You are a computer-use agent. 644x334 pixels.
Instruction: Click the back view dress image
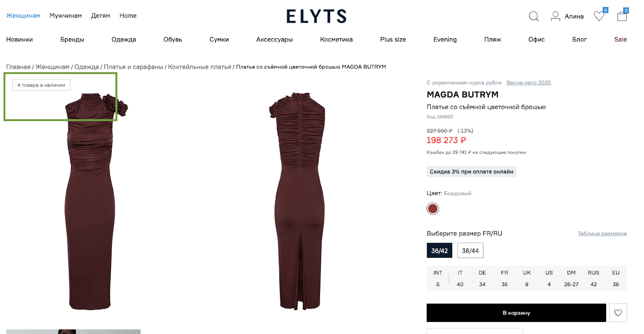[297, 201]
